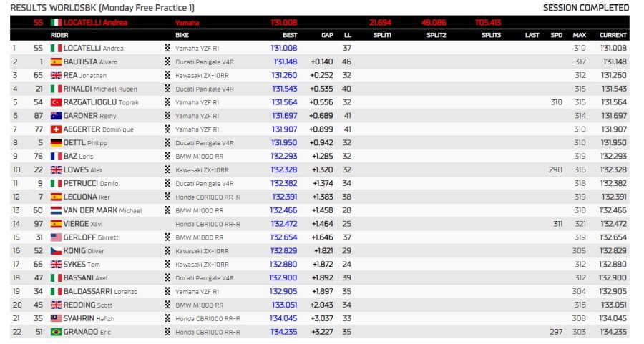The image size is (644, 344).
Task: Click the gap value +3.227
Action: [x=322, y=332]
